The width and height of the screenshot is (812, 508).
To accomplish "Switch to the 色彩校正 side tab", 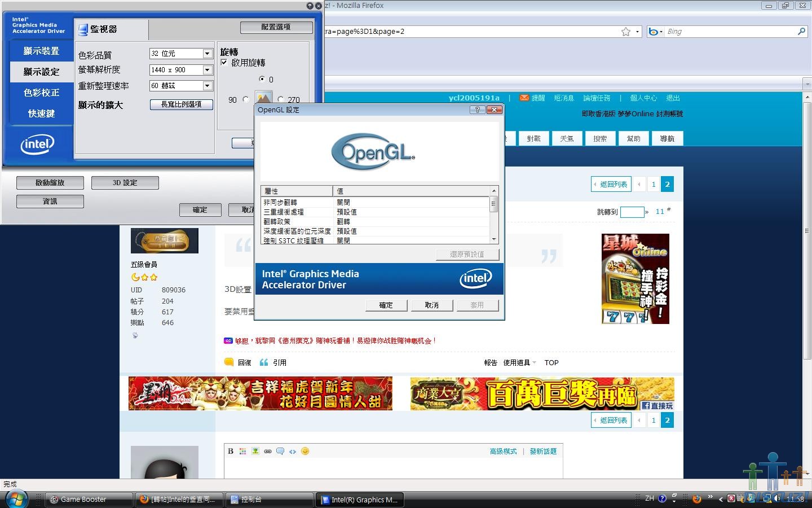I will (41, 93).
